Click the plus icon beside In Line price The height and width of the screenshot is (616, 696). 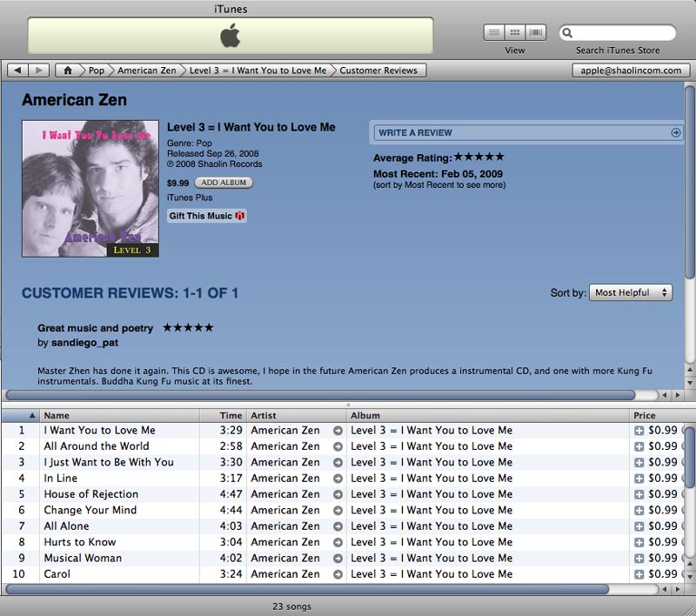(639, 479)
